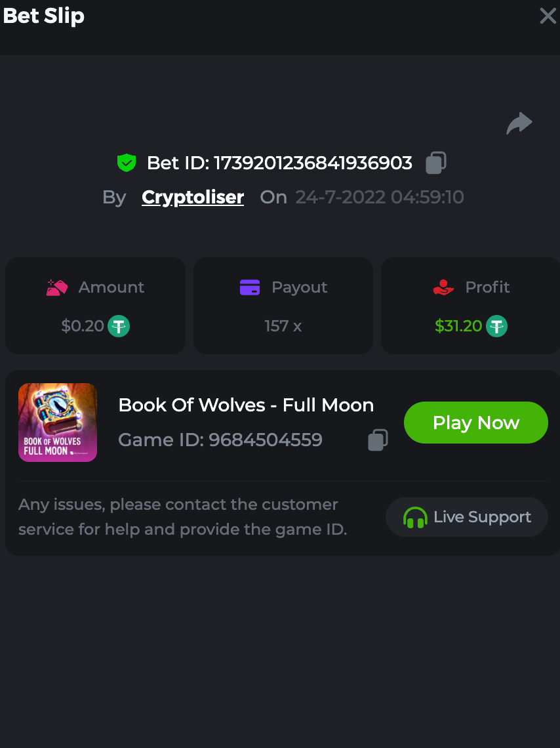
Task: Click the red Profit hand icon
Action: (444, 287)
